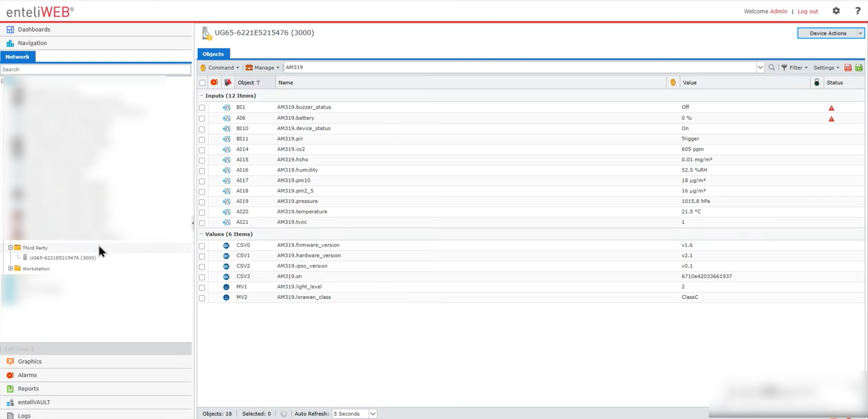
Task: Click the hand icon column header
Action: pos(673,82)
